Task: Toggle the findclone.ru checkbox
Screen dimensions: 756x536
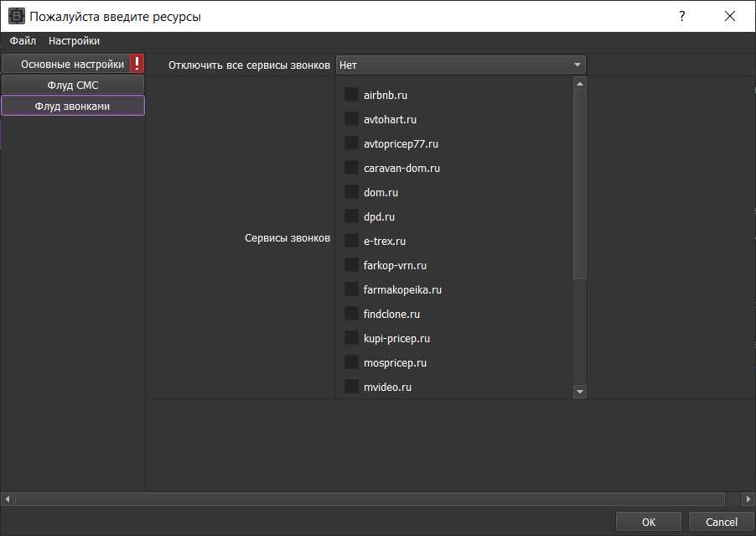Action: pos(351,315)
